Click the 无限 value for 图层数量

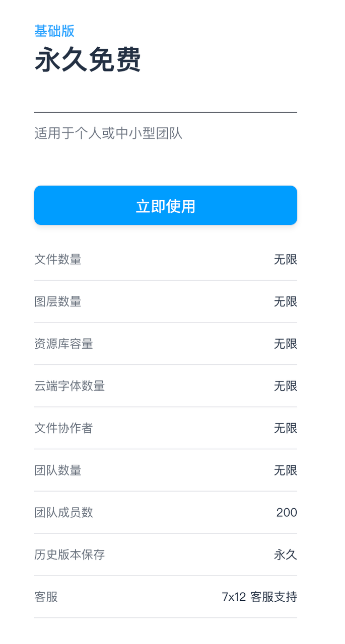(x=286, y=302)
